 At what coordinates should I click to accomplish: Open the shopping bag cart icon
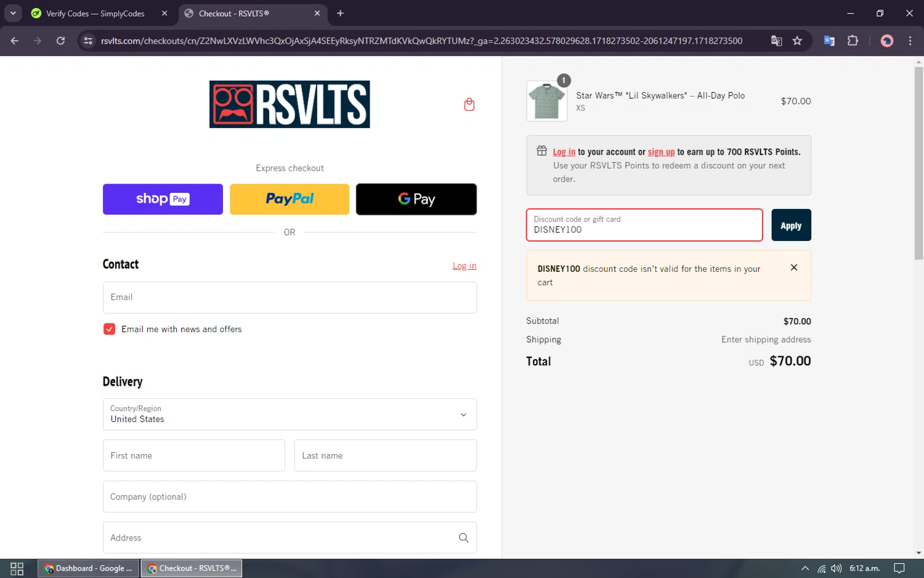(x=469, y=104)
